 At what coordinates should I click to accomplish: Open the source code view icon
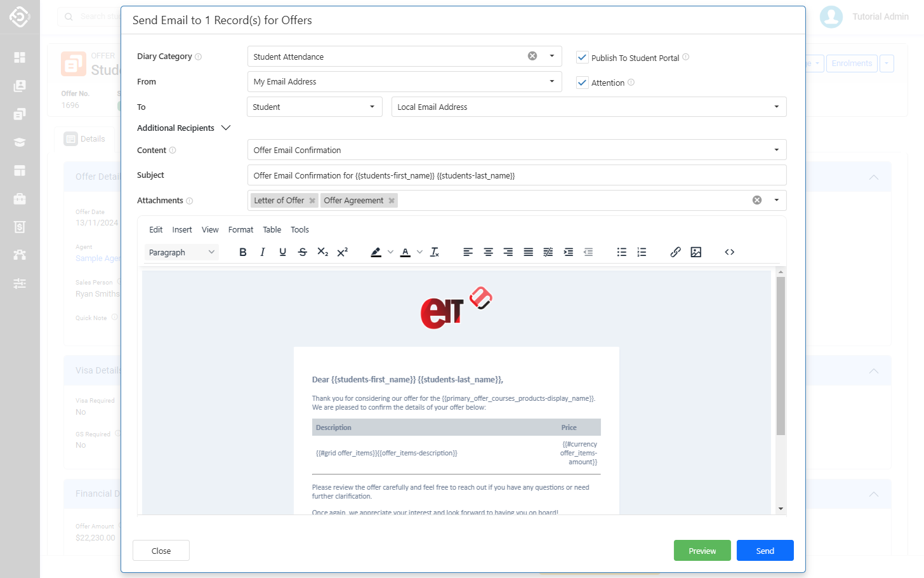(x=729, y=252)
